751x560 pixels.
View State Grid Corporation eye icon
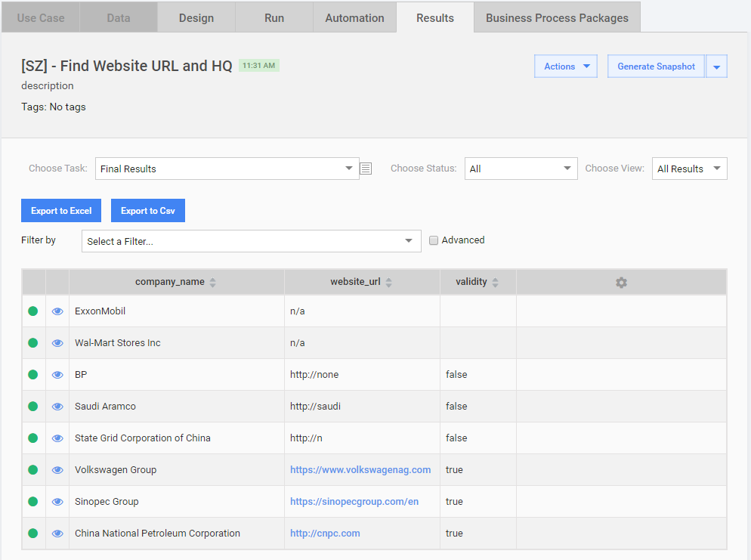[57, 438]
